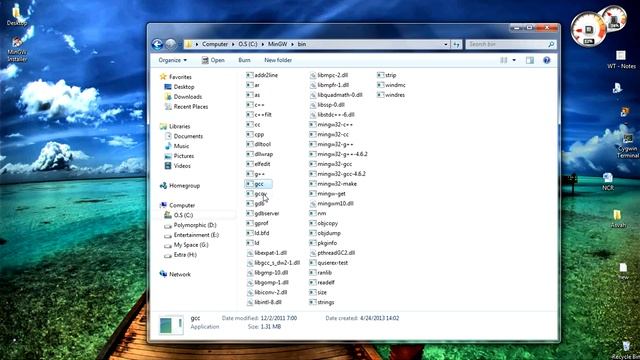Open Recycle Bin on desktop
The image size is (640, 360).
(626, 350)
